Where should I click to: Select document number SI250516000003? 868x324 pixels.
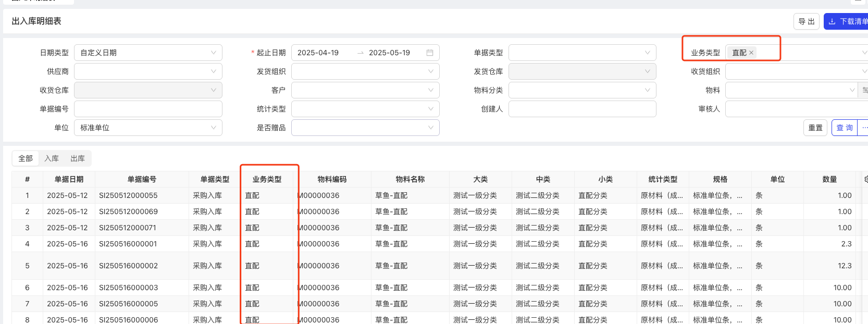[x=128, y=288]
